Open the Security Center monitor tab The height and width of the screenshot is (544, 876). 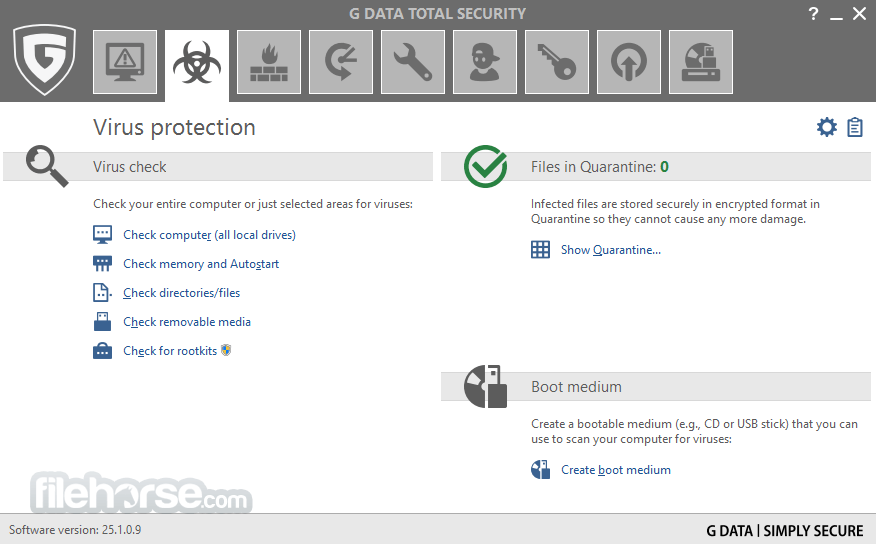[125, 62]
